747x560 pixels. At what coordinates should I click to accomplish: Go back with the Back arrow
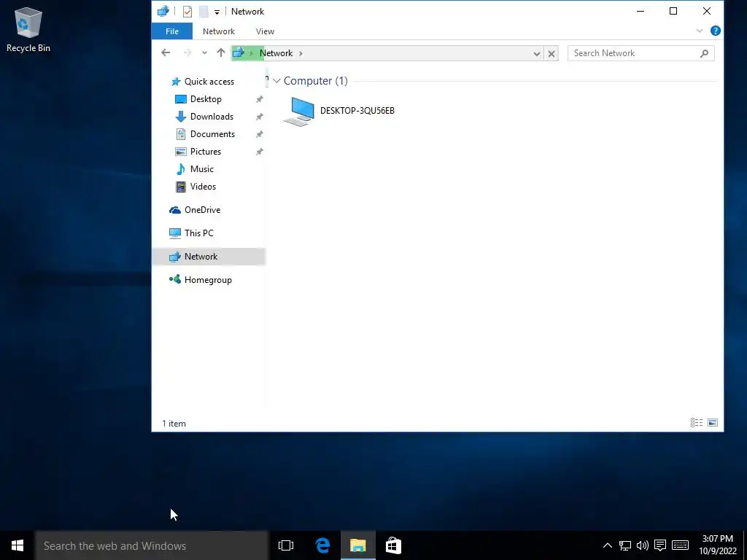166,52
